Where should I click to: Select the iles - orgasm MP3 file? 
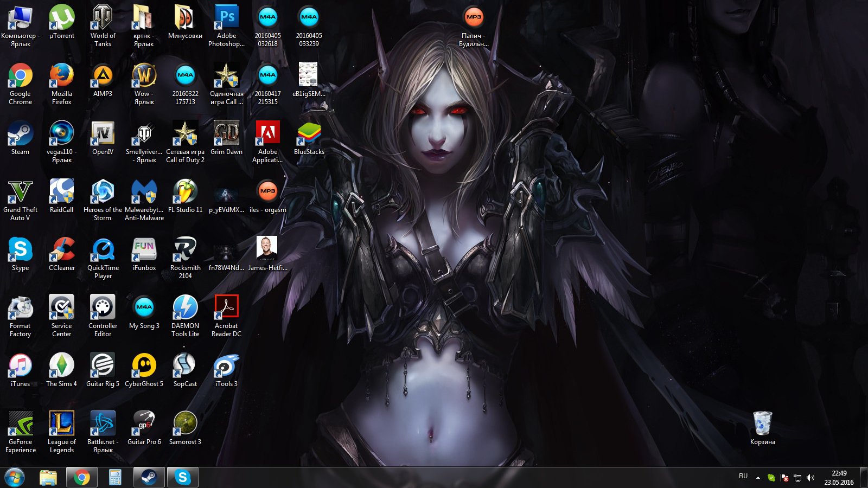coord(267,191)
